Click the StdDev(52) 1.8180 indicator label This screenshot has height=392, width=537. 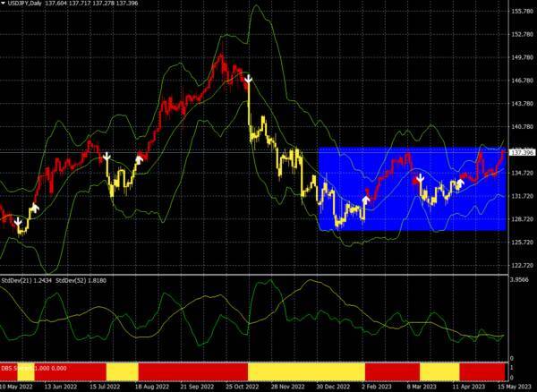[x=81, y=281]
